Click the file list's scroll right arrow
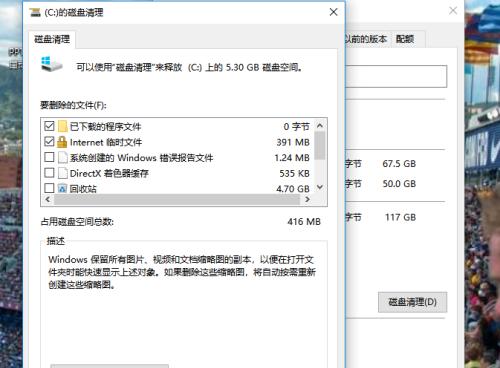Viewport: 500px width, 368px height. click(x=307, y=199)
